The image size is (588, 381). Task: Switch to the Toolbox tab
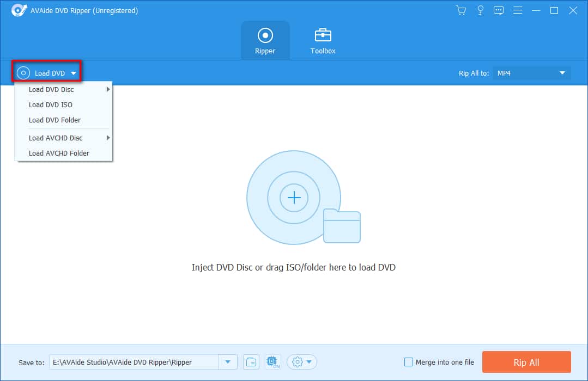pyautogui.click(x=323, y=40)
